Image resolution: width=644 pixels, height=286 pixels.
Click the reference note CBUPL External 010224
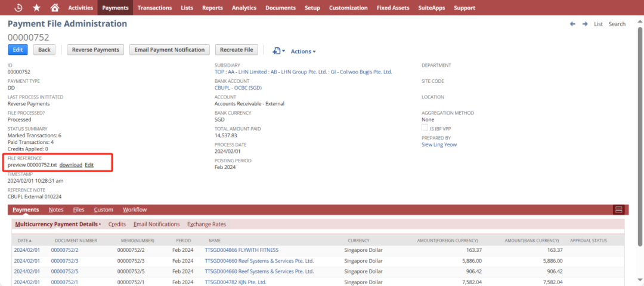[x=35, y=196]
